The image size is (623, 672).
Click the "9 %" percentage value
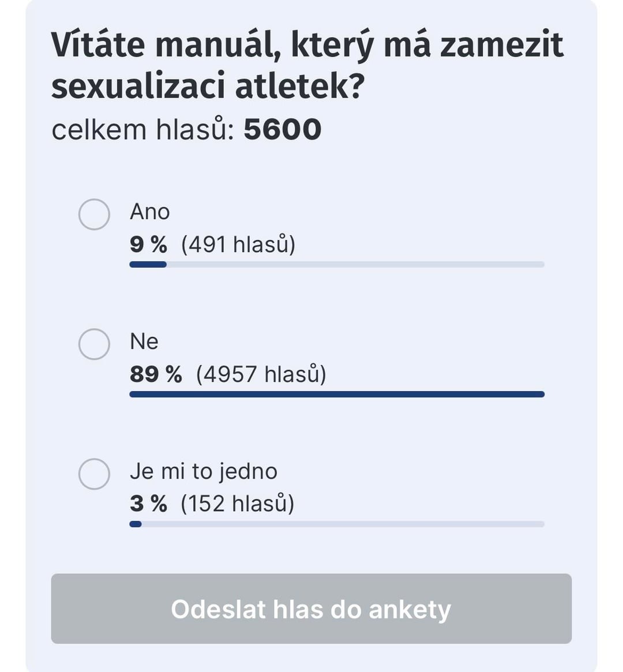148,245
